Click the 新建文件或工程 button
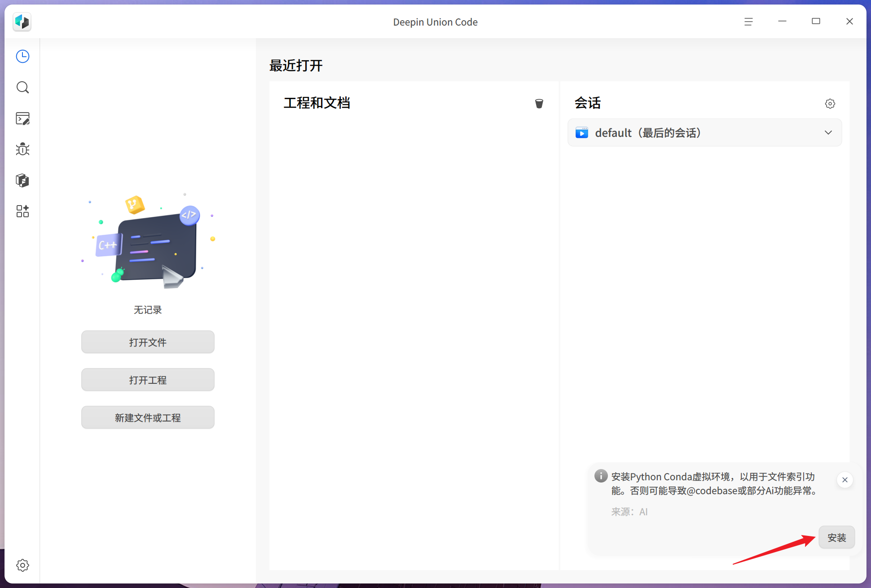871x588 pixels. click(148, 417)
